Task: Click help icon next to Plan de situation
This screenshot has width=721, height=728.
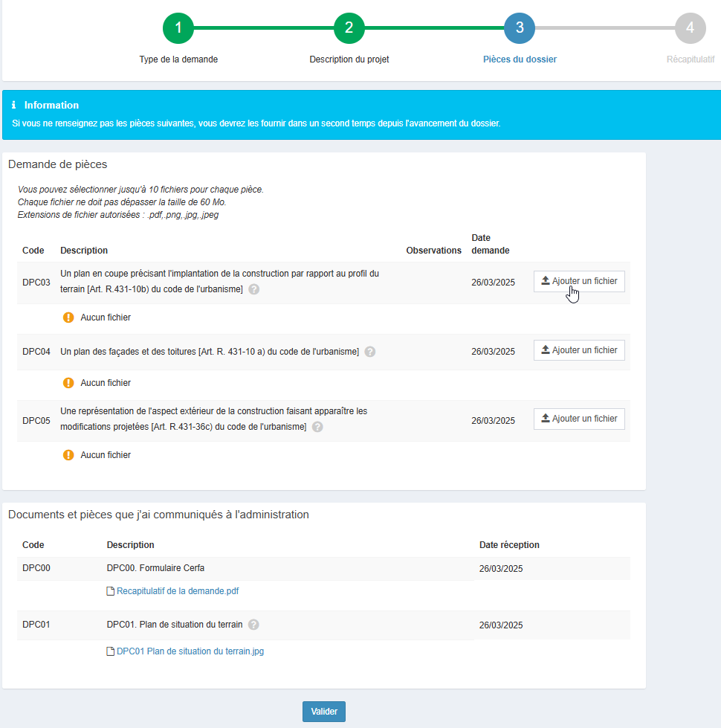Action: coord(253,625)
